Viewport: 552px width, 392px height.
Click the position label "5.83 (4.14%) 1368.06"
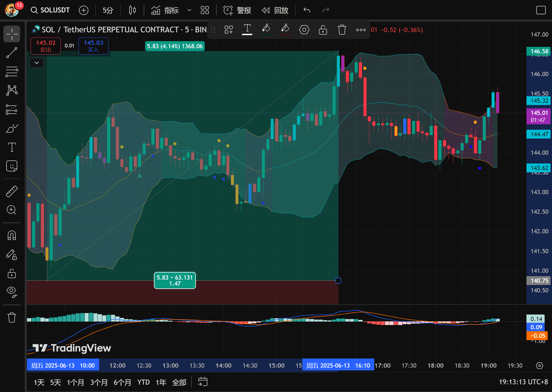[x=175, y=46]
